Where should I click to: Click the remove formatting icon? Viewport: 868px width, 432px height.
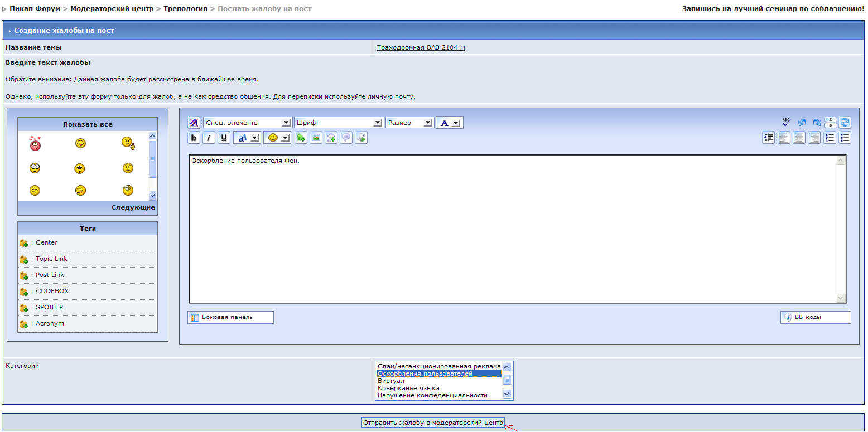[x=194, y=123]
